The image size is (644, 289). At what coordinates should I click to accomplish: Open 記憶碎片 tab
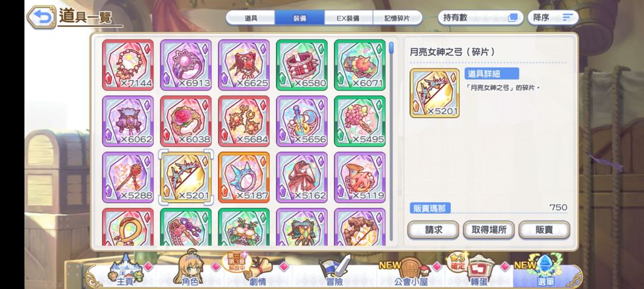click(397, 18)
